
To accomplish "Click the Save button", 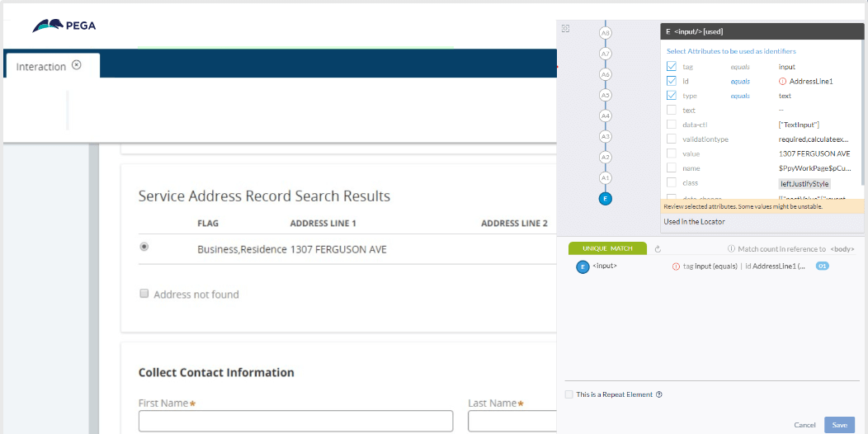I will (x=839, y=425).
